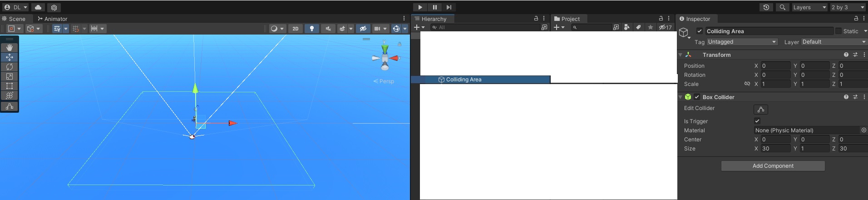Viewport: 868px width, 200px height.
Task: Enable the Static checkbox
Action: click(x=838, y=31)
